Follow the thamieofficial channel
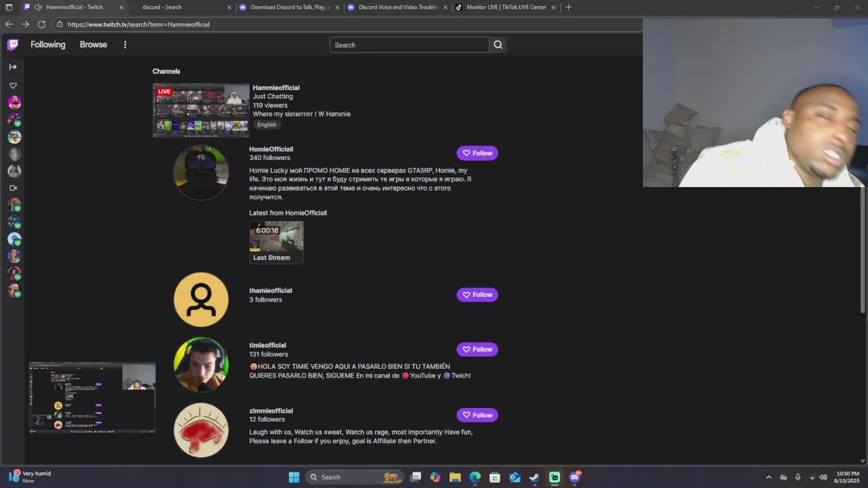This screenshot has width=868, height=488. pyautogui.click(x=477, y=295)
